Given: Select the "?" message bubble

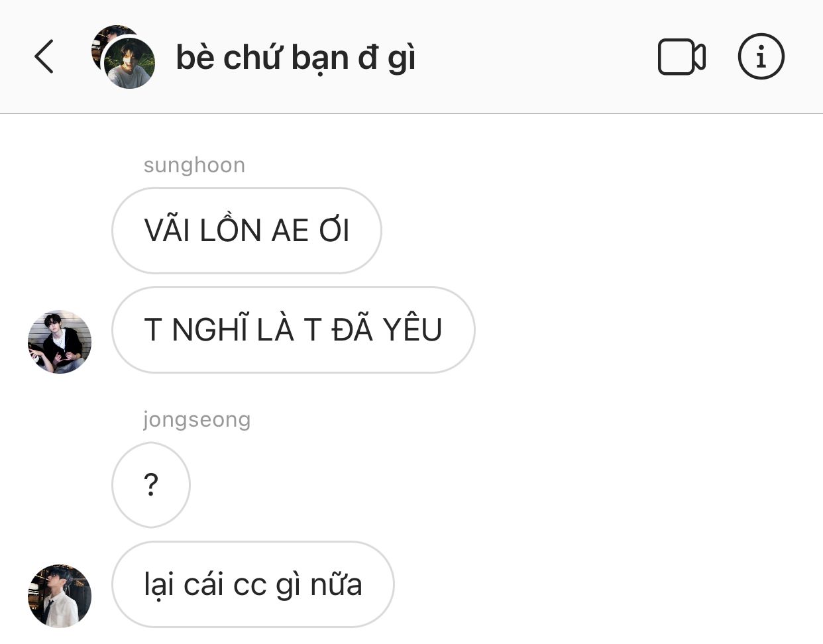Looking at the screenshot, I should (151, 485).
